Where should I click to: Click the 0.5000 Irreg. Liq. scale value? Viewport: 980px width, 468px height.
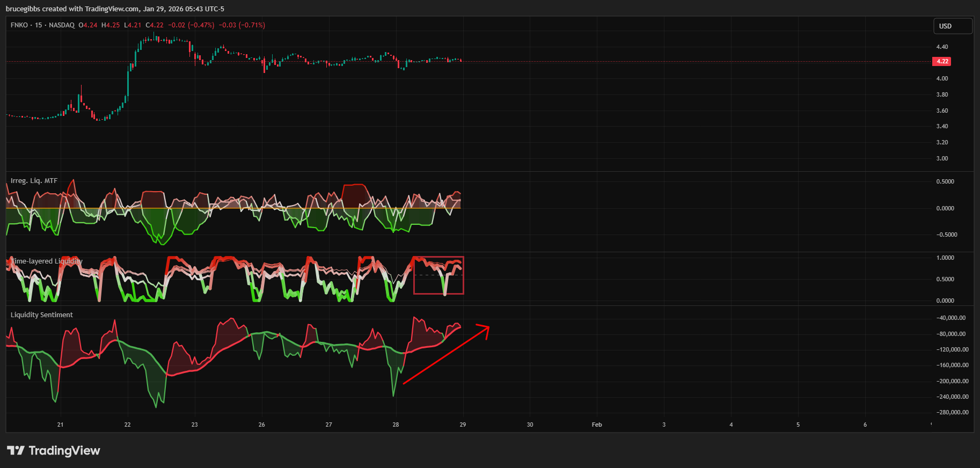pos(945,181)
